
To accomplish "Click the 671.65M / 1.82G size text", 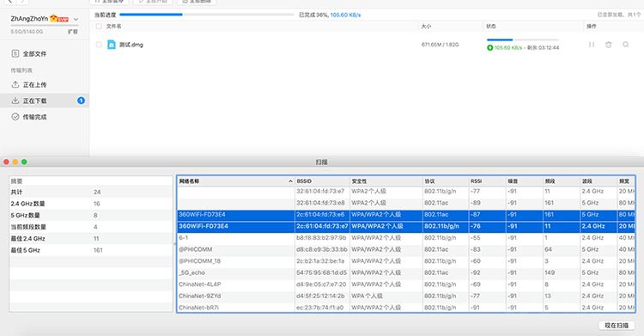I will tap(440, 45).
